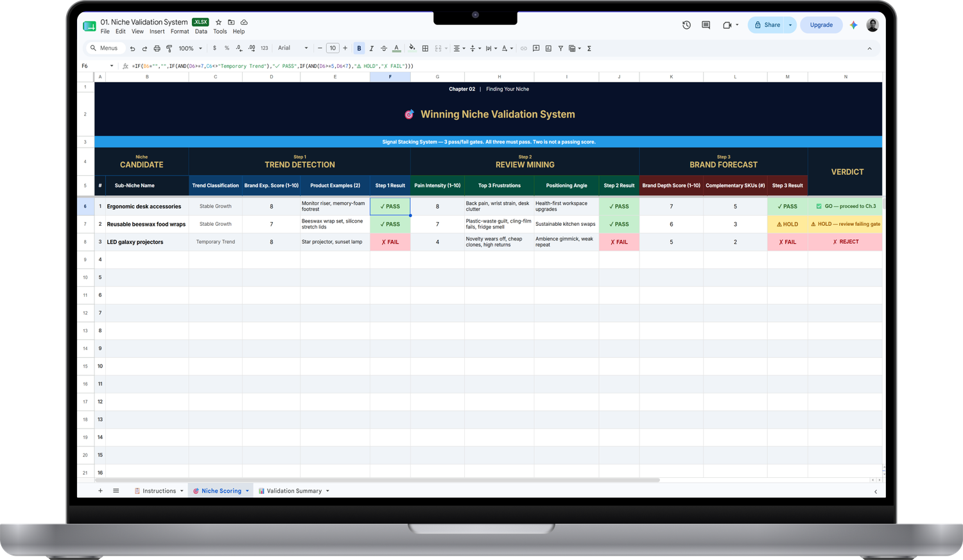Open the Gemini sparkle icon
This screenshot has width=963, height=560.
pos(853,25)
